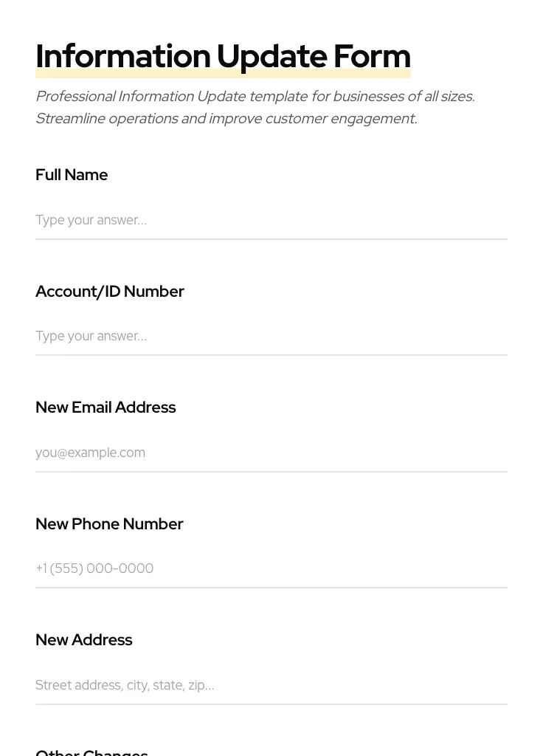Click the underline beneath the email field
Image resolution: width=543 pixels, height=756 pixels.
click(271, 472)
